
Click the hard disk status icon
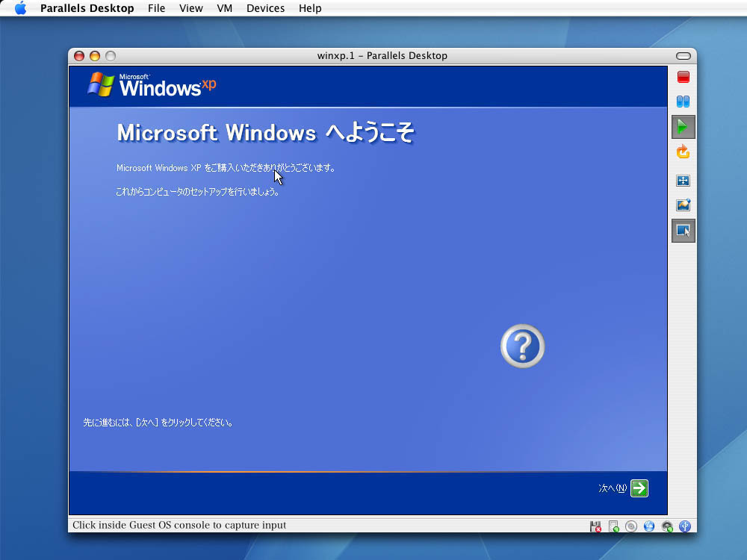tap(613, 526)
